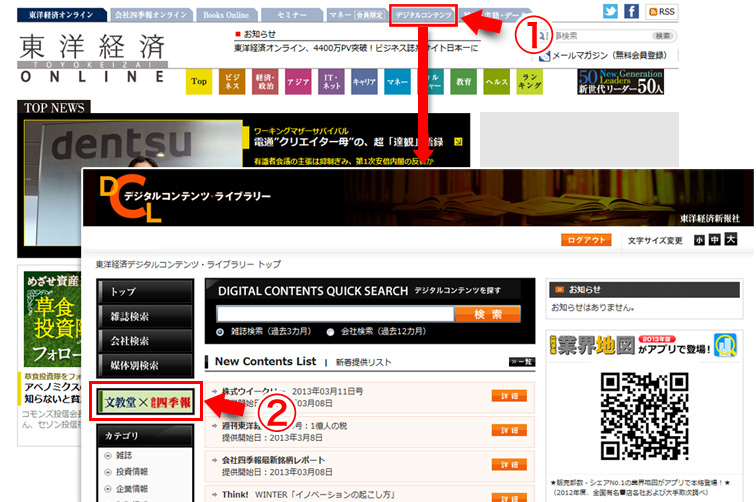Open the ヘルス category button
The width and height of the screenshot is (756, 502).
[497, 81]
